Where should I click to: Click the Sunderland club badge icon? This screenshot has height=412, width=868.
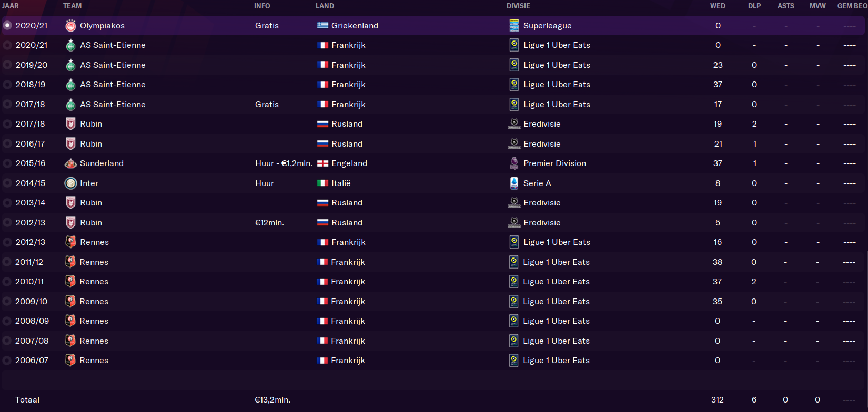tap(70, 163)
